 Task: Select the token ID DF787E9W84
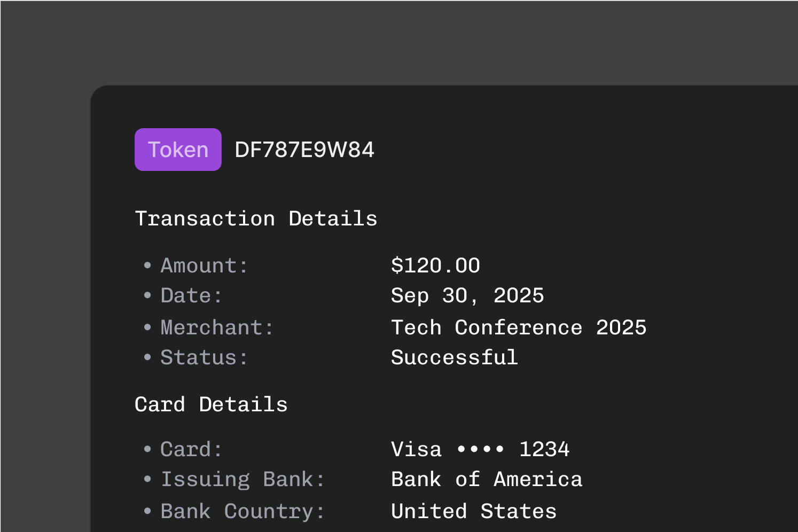(x=304, y=150)
